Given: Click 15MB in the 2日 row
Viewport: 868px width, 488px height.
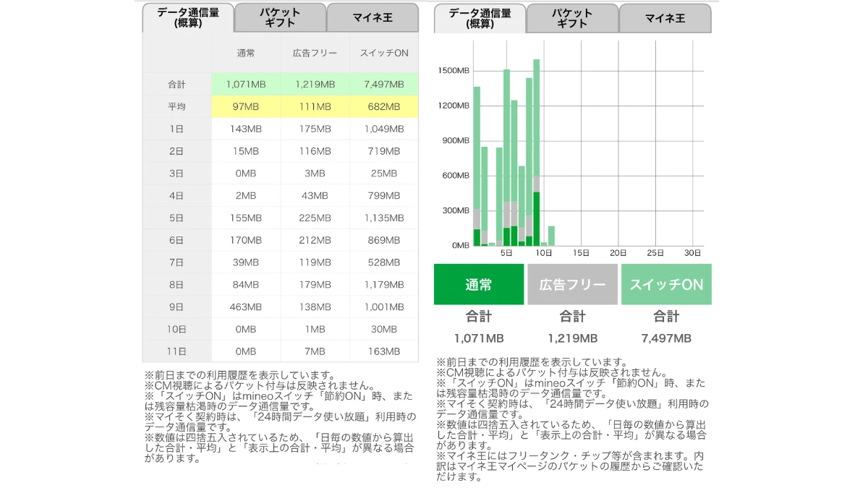Looking at the screenshot, I should (246, 151).
